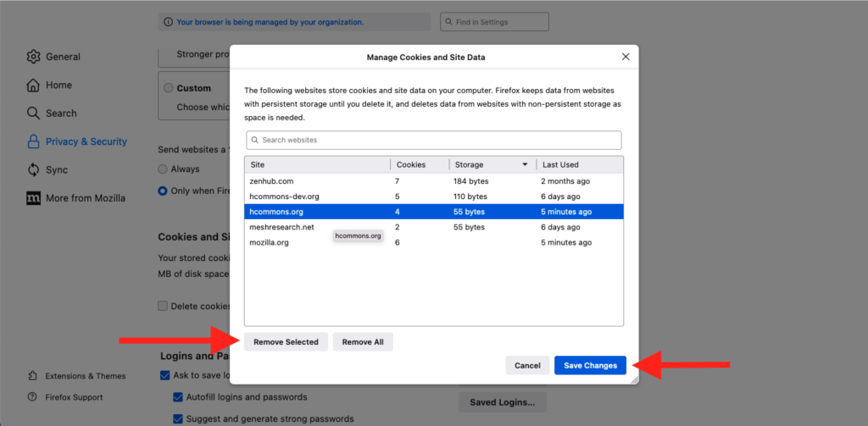This screenshot has height=426, width=868.
Task: Enable Delete cookies checkbox
Action: click(x=163, y=306)
